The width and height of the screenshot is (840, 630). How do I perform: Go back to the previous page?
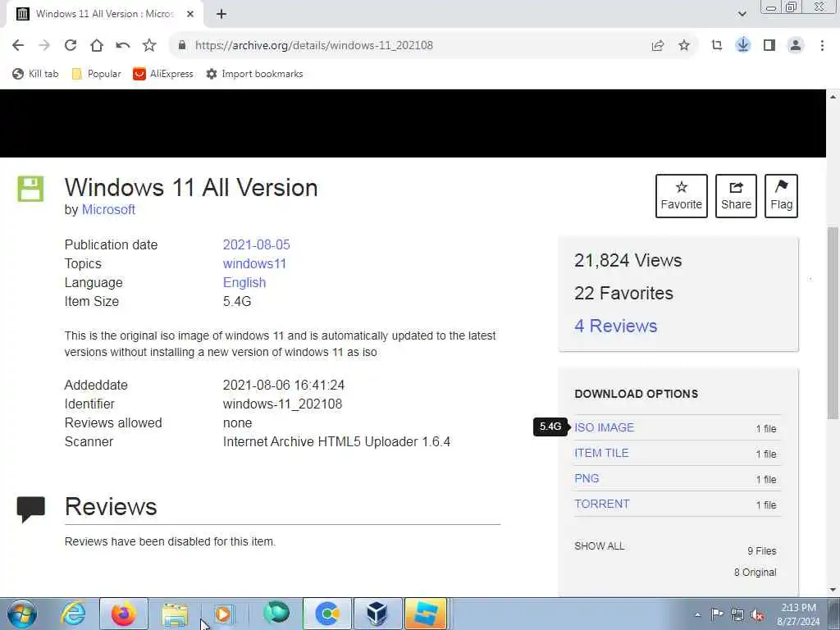[x=18, y=46]
